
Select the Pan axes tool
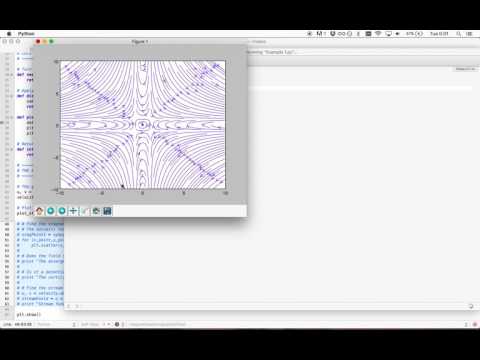tap(73, 211)
